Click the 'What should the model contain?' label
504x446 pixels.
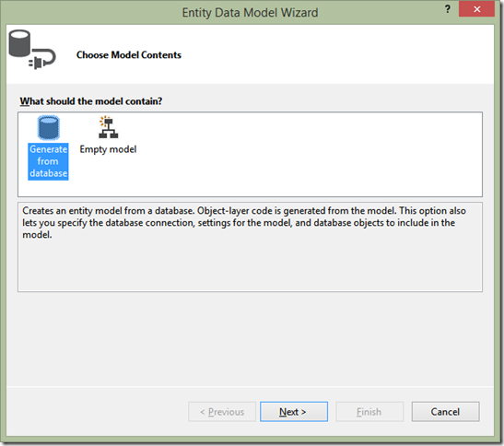pyautogui.click(x=91, y=101)
